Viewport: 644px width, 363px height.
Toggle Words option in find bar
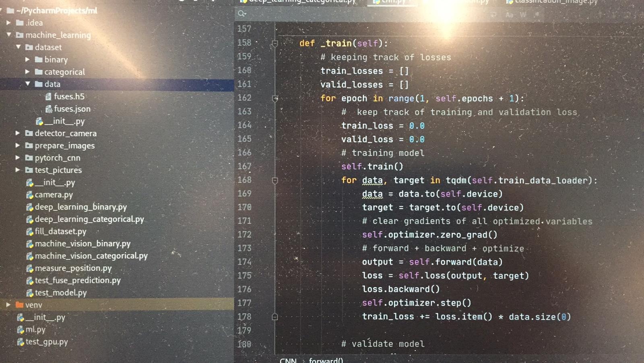523,15
